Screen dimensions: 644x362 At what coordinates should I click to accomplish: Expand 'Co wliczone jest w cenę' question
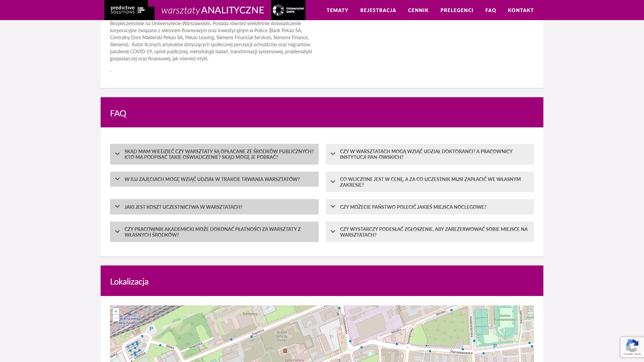click(430, 182)
